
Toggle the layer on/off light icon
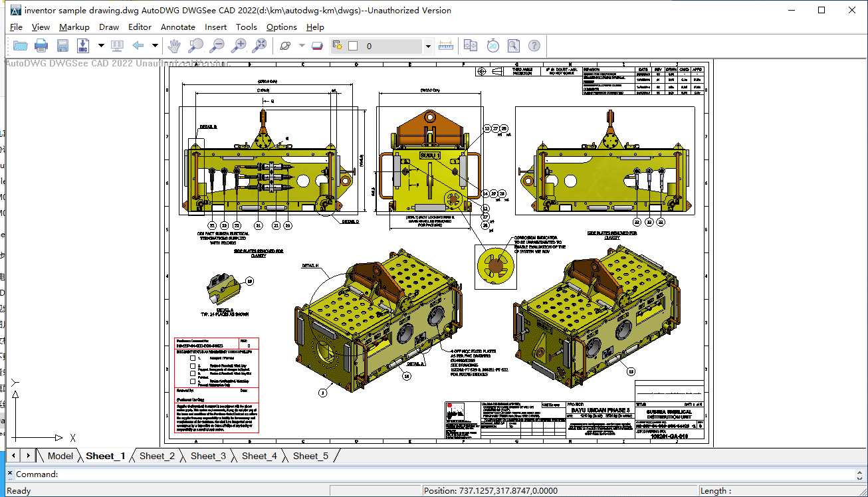[x=338, y=46]
